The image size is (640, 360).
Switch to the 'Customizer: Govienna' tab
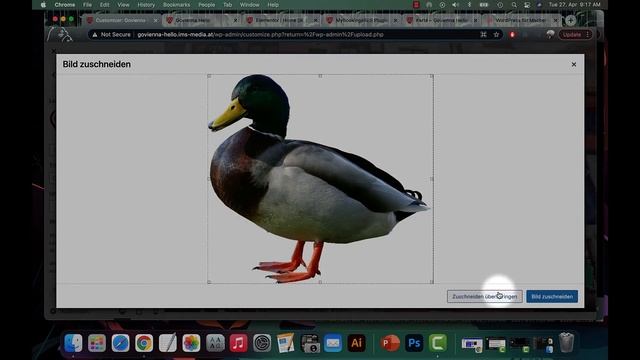point(121,20)
